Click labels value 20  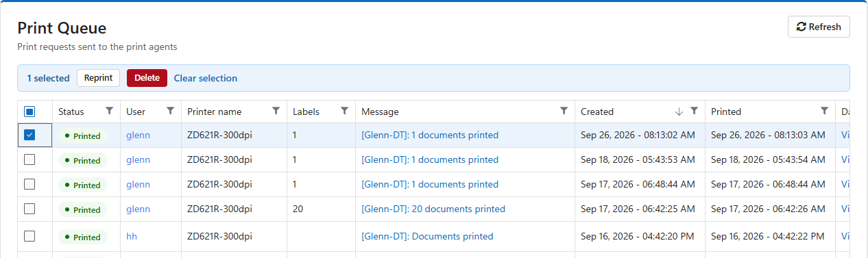298,209
